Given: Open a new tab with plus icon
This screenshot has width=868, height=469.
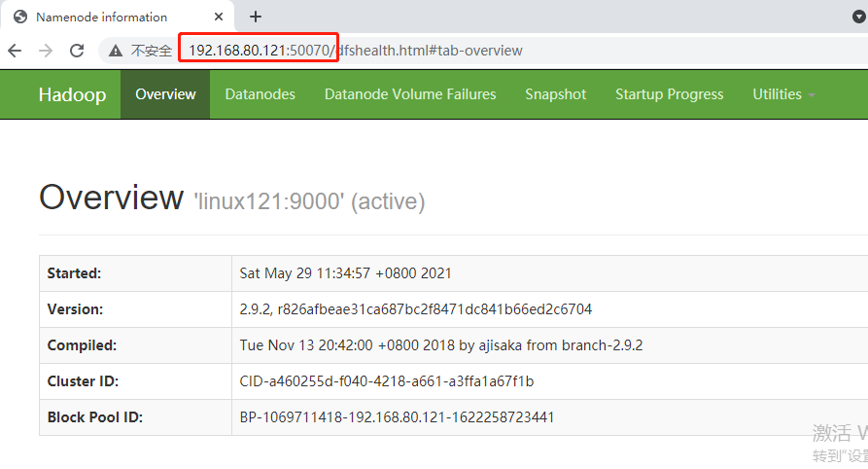Looking at the screenshot, I should [x=256, y=18].
